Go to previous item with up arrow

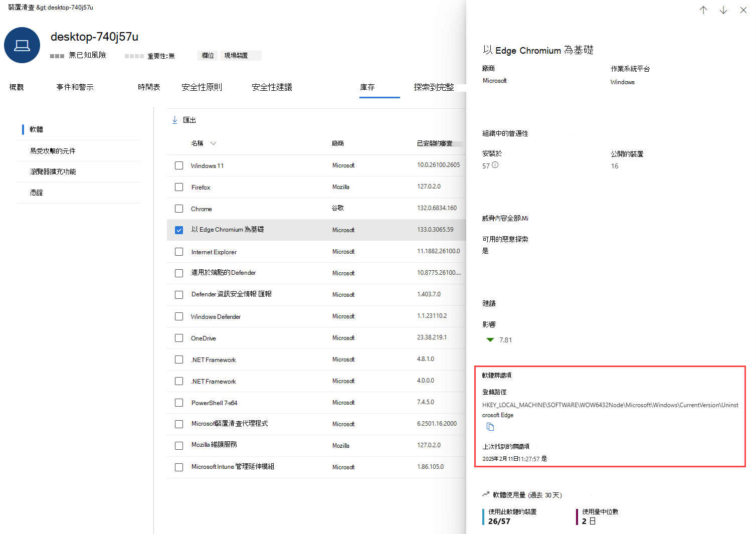[x=703, y=10]
